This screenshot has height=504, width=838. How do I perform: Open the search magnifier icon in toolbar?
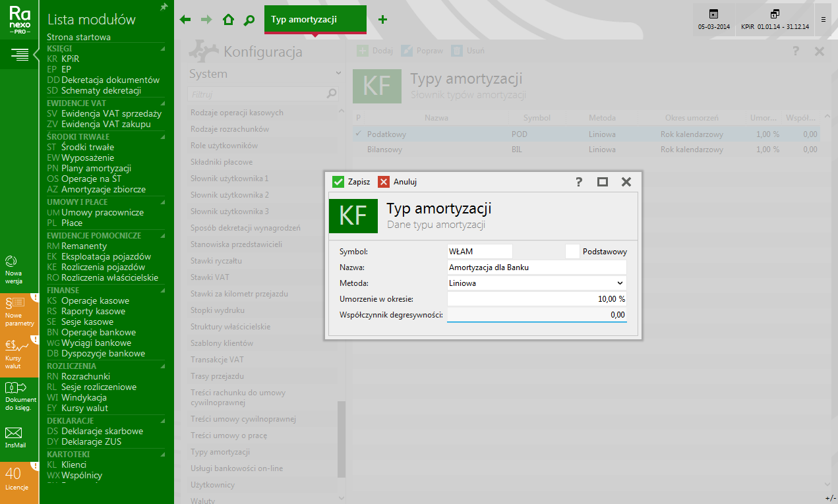point(249,20)
